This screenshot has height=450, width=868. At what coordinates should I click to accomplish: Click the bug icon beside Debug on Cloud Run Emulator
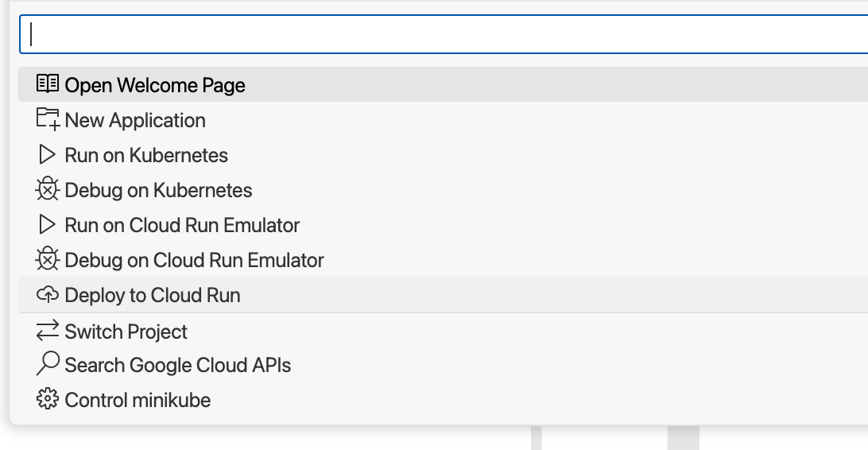pos(48,259)
